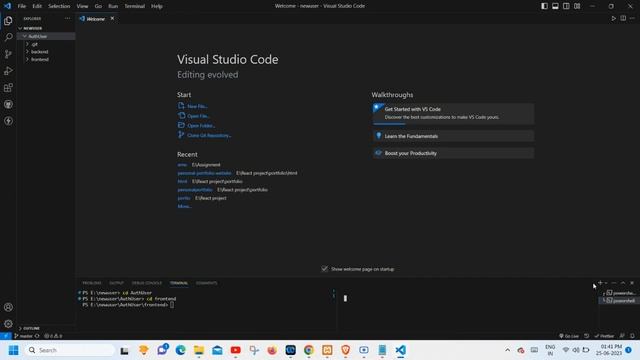Open the View menu
The image size is (640, 360).
(82, 6)
